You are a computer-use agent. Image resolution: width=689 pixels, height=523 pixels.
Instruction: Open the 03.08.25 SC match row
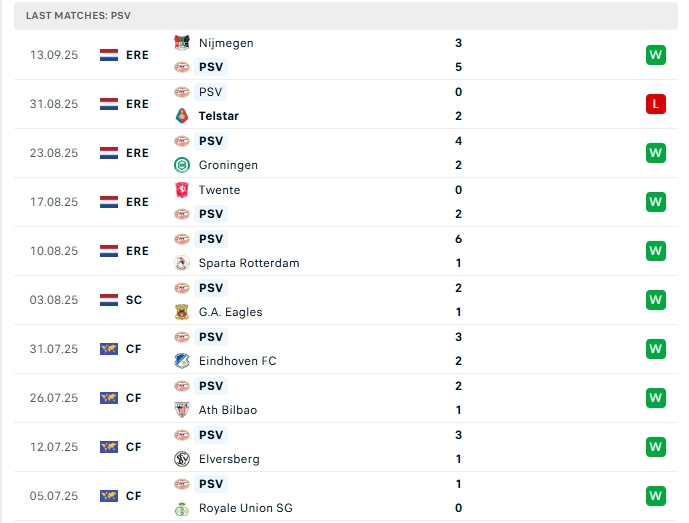point(346,300)
